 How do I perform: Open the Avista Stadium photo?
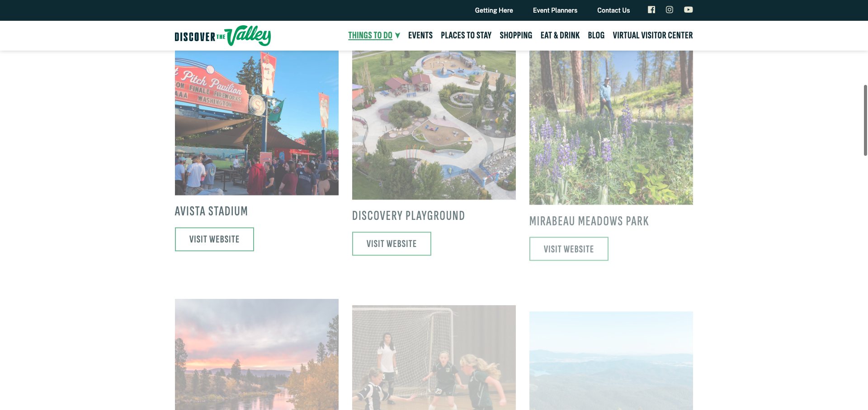click(257, 123)
